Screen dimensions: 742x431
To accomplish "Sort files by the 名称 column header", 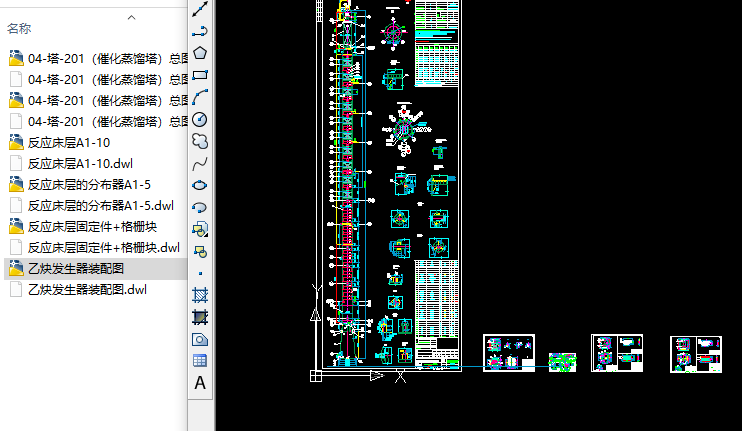I will [x=19, y=28].
